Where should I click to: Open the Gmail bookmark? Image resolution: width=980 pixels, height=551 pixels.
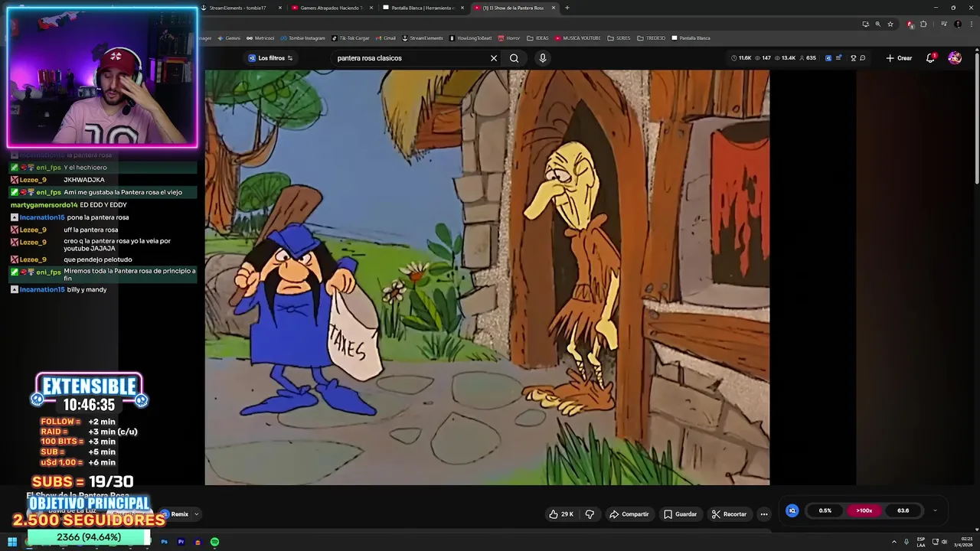(386, 38)
